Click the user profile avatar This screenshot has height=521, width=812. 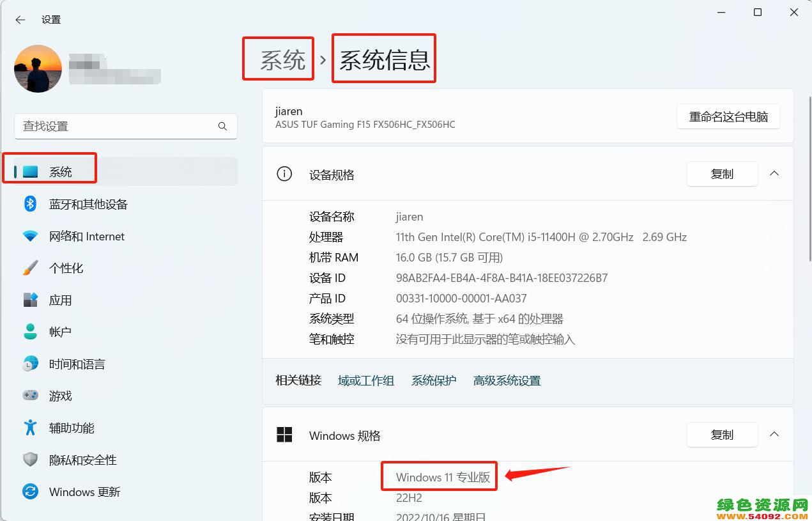click(38, 68)
